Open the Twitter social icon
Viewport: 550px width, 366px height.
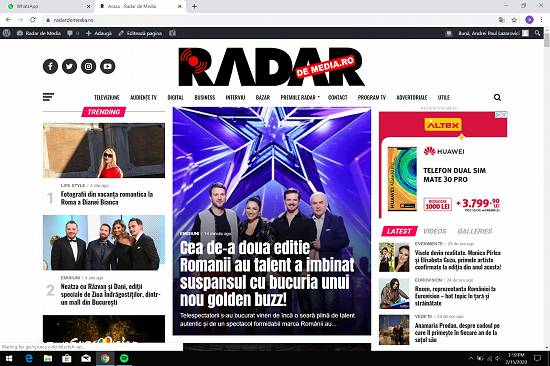(x=69, y=66)
